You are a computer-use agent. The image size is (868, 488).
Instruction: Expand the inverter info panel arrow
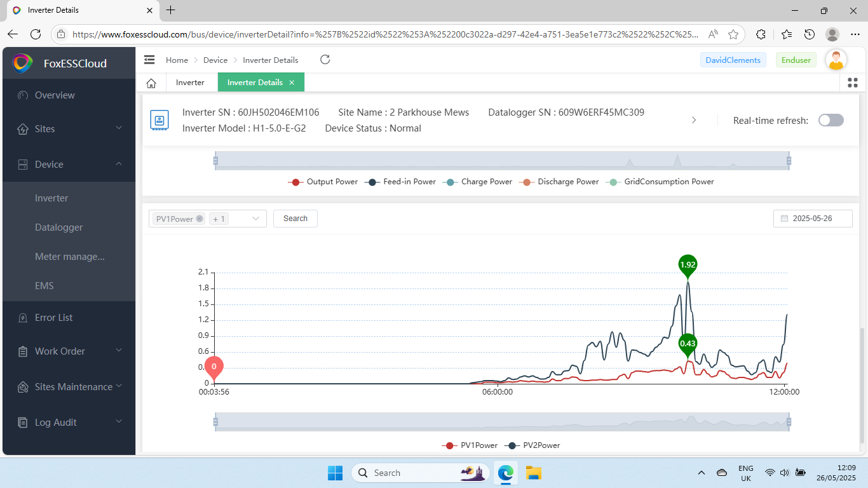[x=694, y=120]
